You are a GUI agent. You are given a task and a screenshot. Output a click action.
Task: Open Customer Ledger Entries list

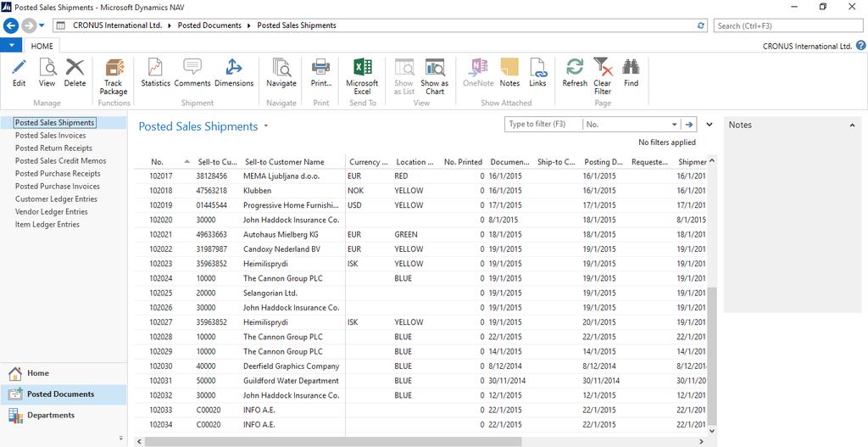[56, 198]
